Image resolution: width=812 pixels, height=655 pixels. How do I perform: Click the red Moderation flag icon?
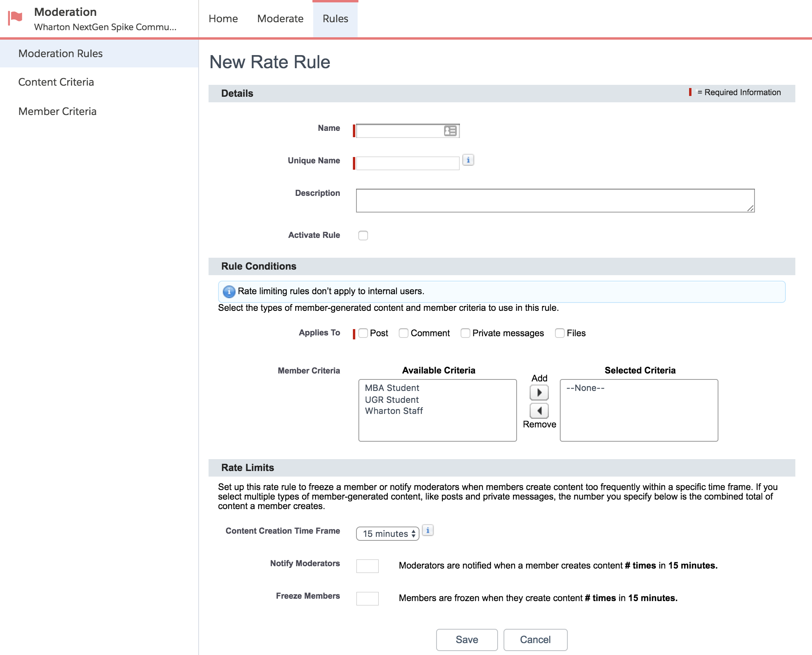15,17
